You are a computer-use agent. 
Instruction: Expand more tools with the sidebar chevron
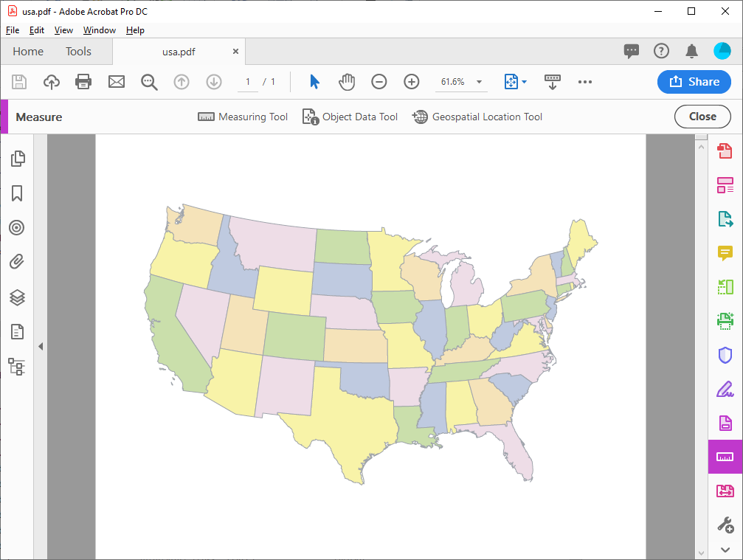coord(41,345)
